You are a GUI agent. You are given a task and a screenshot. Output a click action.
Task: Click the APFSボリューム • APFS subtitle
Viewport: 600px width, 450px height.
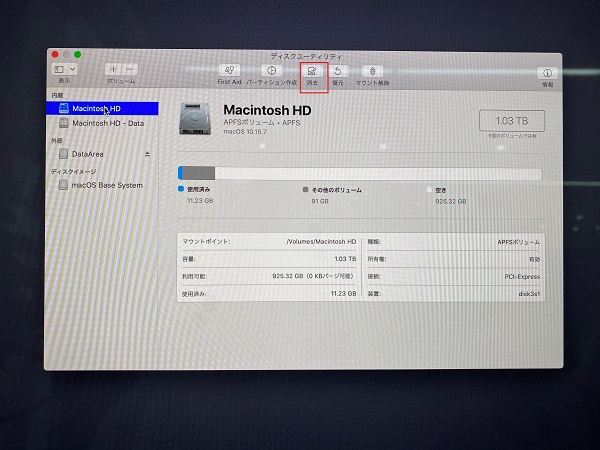262,123
